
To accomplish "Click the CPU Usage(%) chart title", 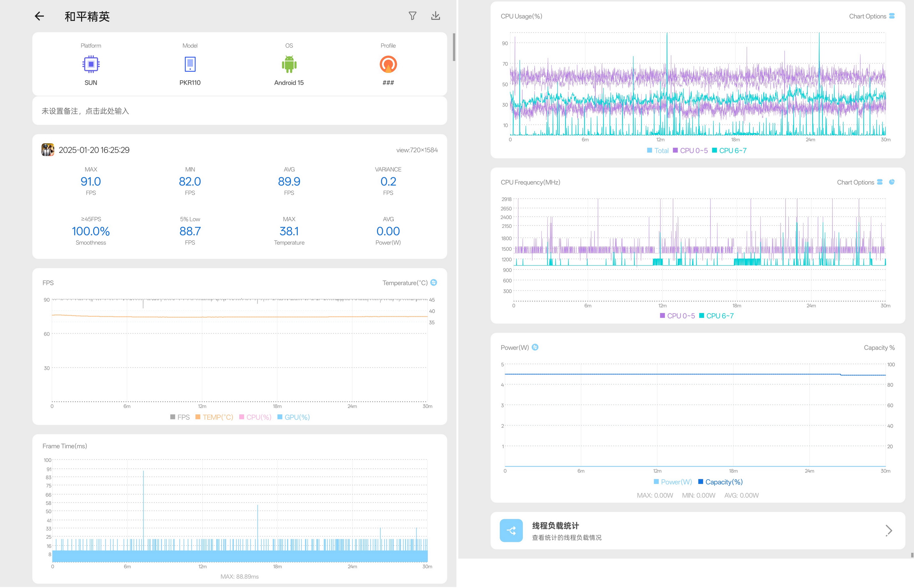I will pos(521,16).
